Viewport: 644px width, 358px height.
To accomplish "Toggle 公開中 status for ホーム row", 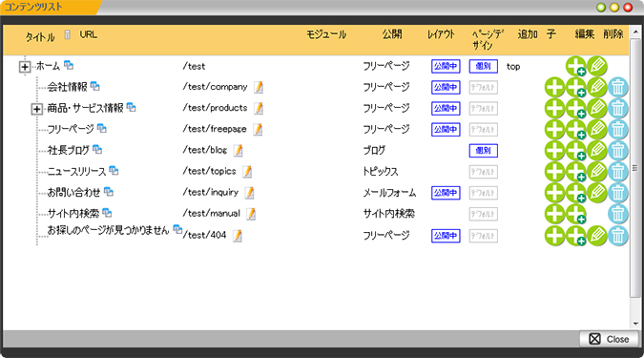I will [446, 66].
